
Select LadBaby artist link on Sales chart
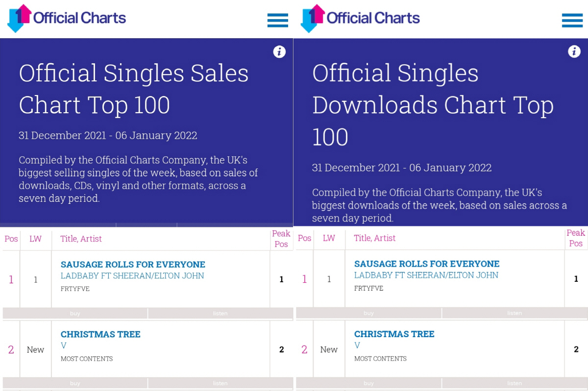pyautogui.click(x=132, y=276)
